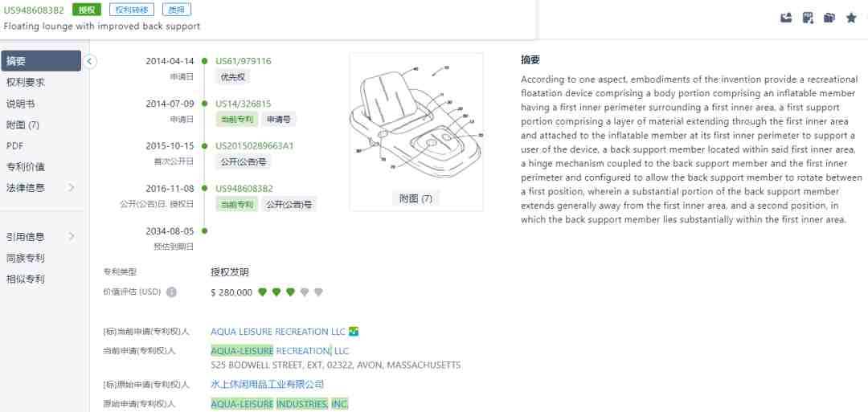Click the 权利转移 tag button
Screen dimensions: 868x412
coord(132,10)
